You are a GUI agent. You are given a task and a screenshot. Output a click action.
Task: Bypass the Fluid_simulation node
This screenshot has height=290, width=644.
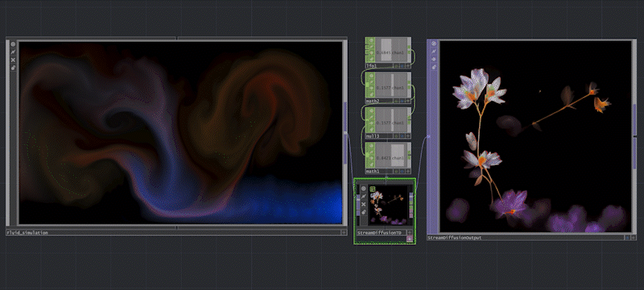pyautogui.click(x=13, y=60)
